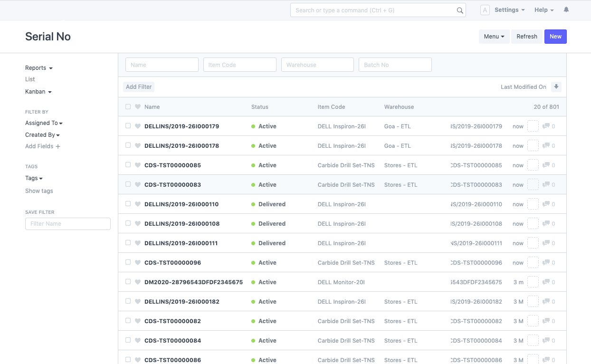Open comments icon for DELLINS/2019-26I000178
The height and width of the screenshot is (364, 591).
[x=546, y=146]
